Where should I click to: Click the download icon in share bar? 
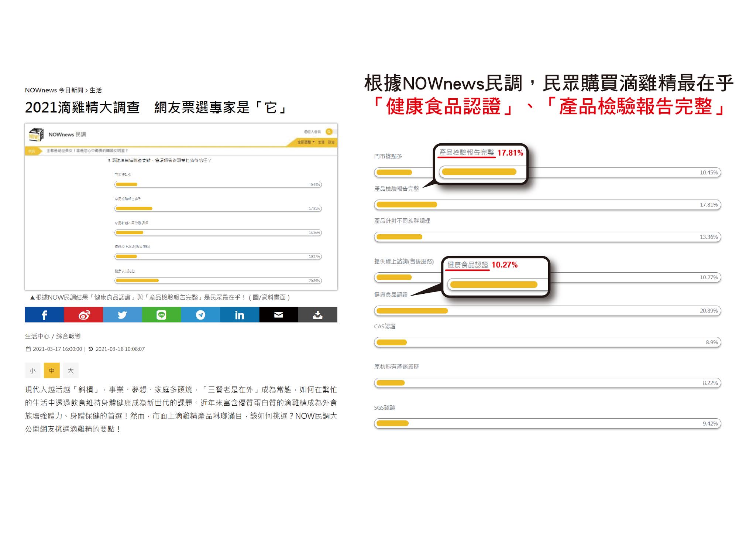coord(317,315)
